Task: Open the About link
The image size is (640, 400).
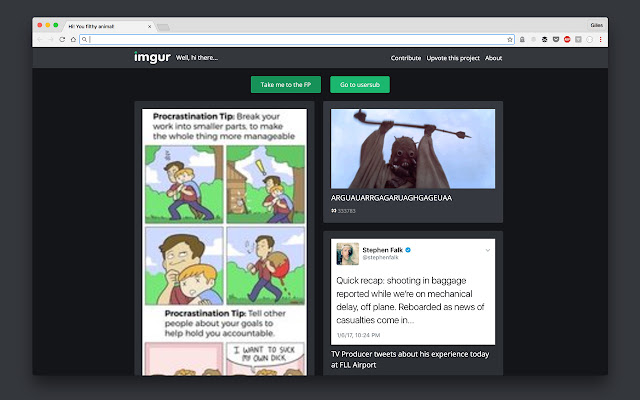Action: [493, 58]
